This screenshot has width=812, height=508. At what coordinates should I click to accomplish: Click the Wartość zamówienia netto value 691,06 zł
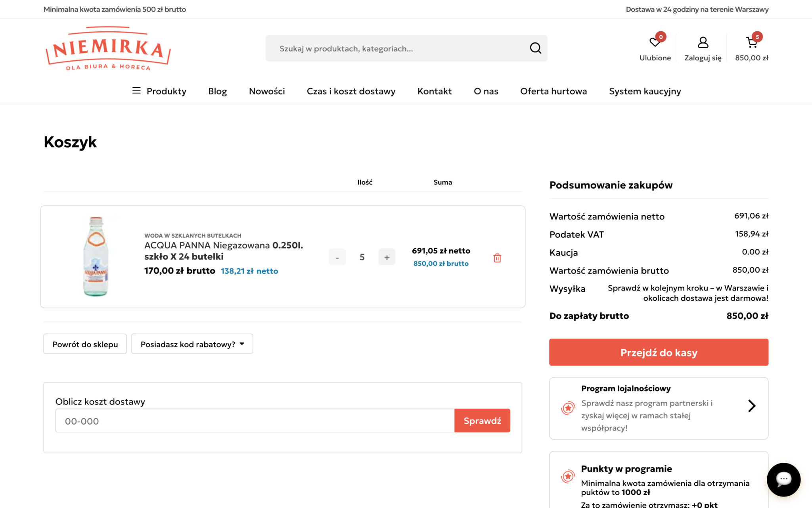pyautogui.click(x=751, y=216)
